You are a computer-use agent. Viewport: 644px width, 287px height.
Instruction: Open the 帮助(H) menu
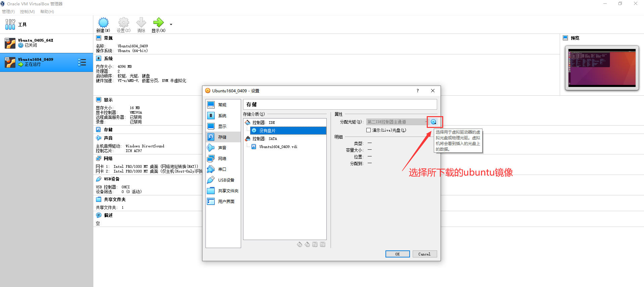pyautogui.click(x=47, y=12)
